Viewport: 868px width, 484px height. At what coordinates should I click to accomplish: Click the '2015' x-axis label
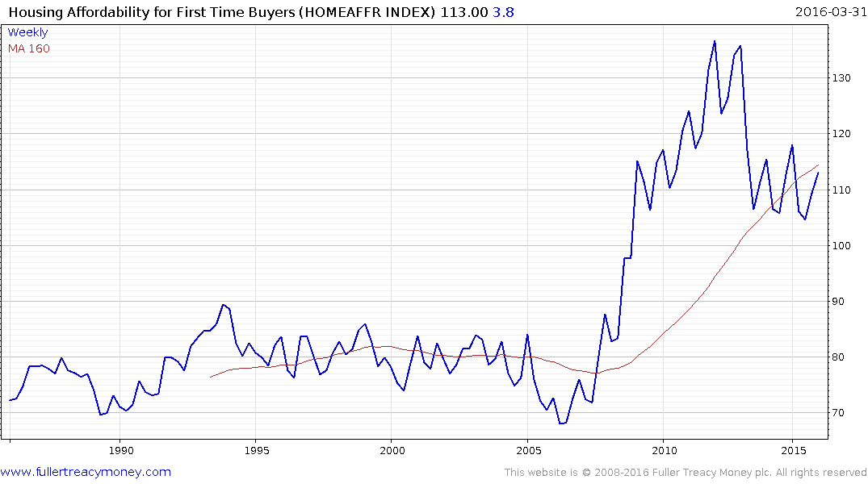pyautogui.click(x=794, y=450)
